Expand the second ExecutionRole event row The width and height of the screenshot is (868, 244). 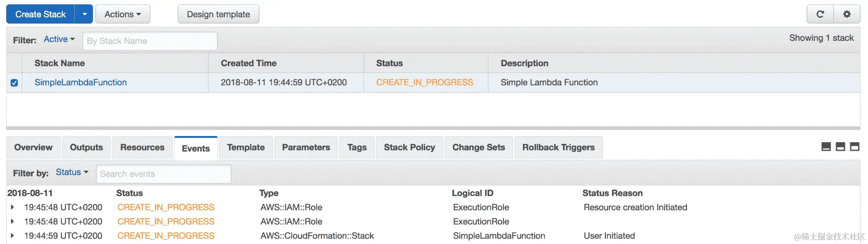click(12, 221)
